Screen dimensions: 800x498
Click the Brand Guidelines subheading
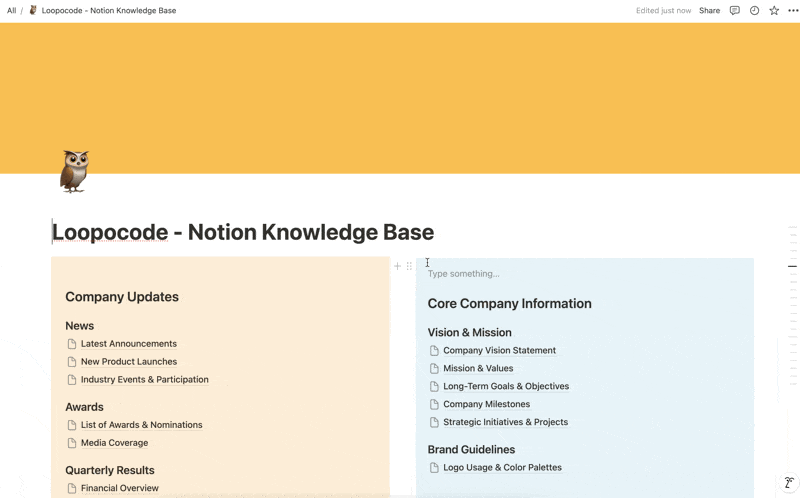click(471, 450)
